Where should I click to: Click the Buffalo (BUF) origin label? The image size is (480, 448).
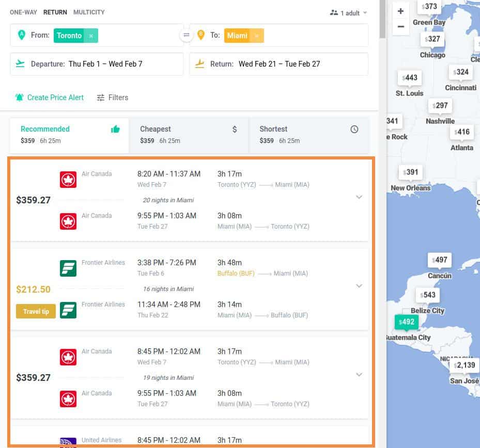pos(236,274)
